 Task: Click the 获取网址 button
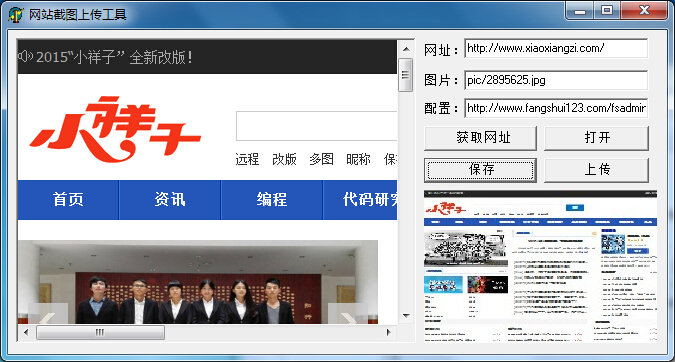480,138
